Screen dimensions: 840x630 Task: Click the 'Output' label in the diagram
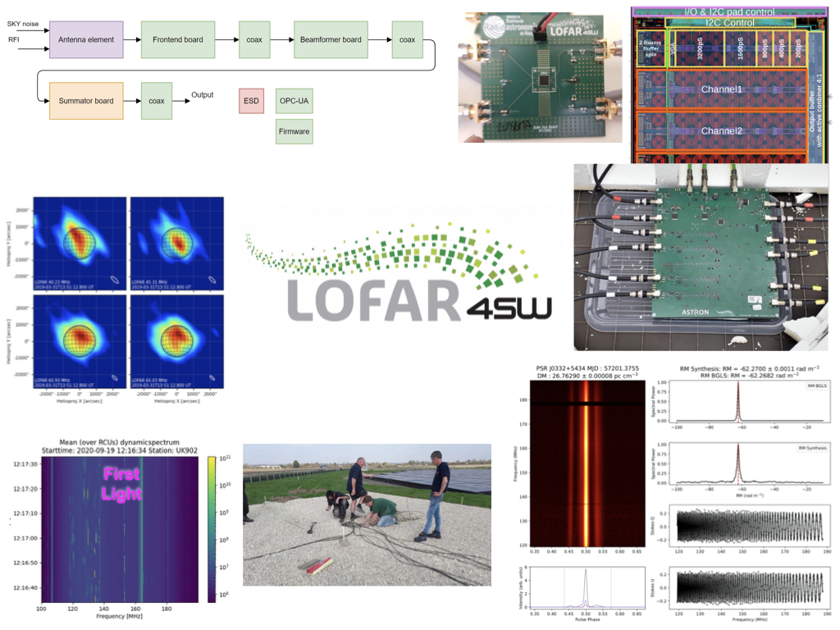click(202, 95)
